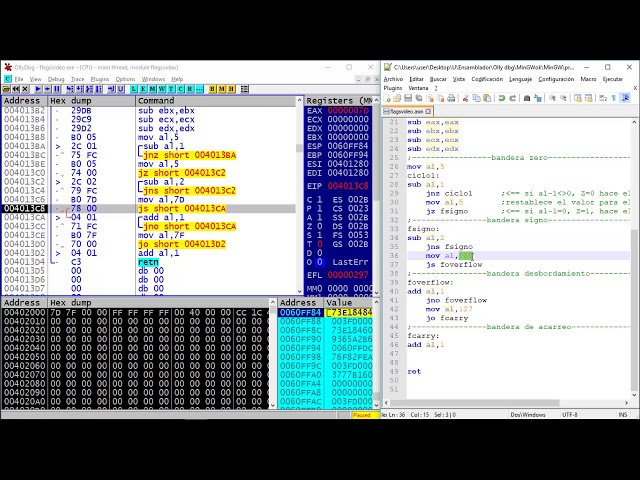Screen dimensions: 640x480
Task: Click the disassembly pane scroll up arrow
Action: pyautogui.click(x=300, y=101)
